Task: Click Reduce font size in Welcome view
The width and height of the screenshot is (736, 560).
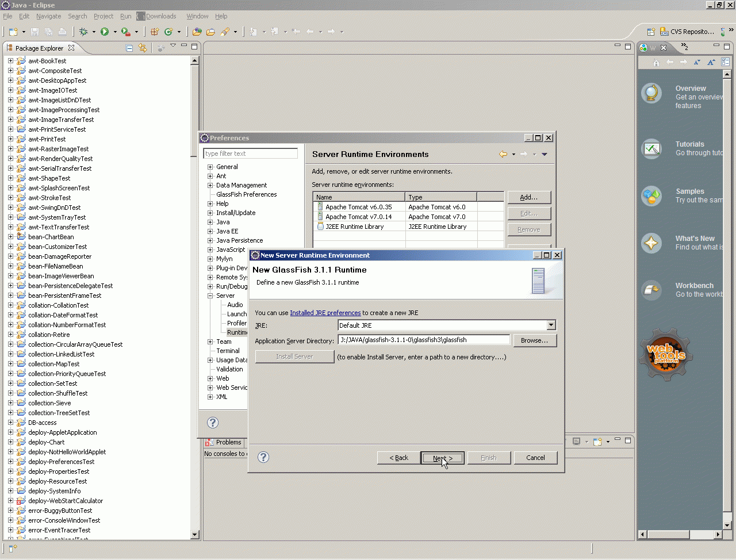Action: [697, 62]
